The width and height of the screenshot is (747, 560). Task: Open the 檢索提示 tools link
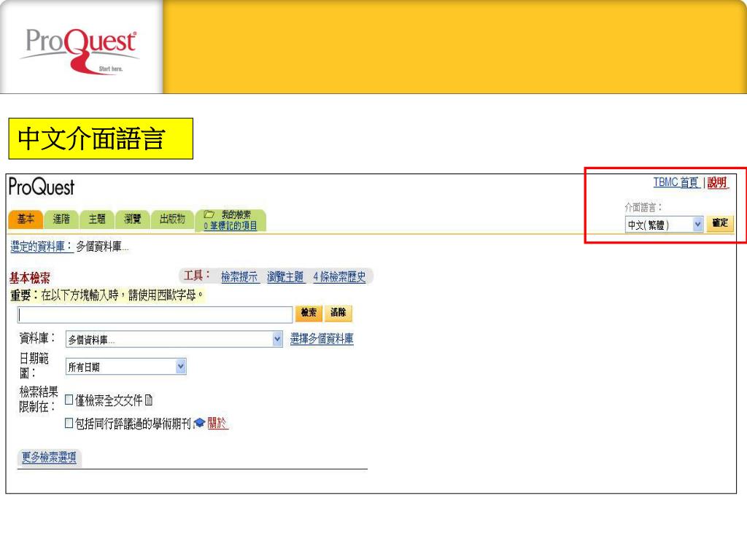(x=239, y=276)
